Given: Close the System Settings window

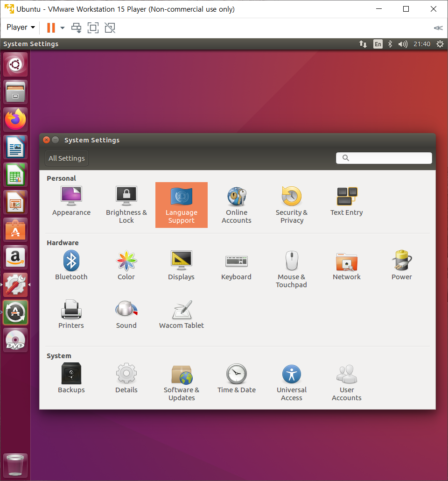Looking at the screenshot, I should pyautogui.click(x=46, y=140).
